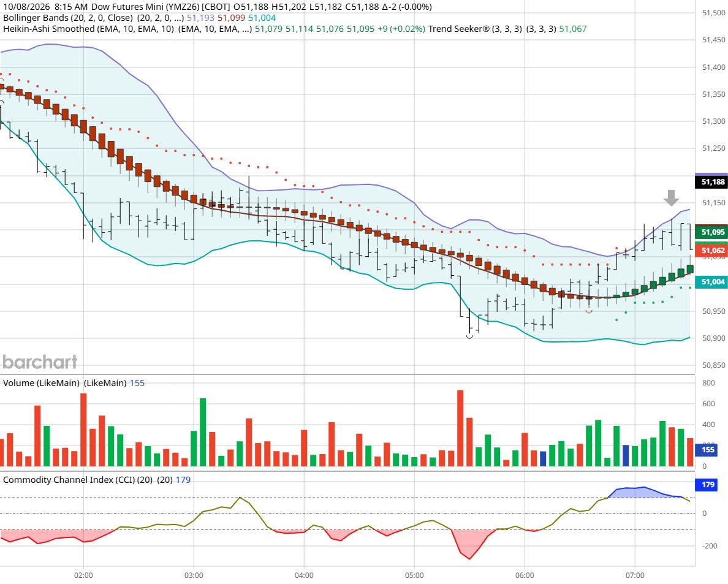
Task: Click the Bollinger middle band value 51,099
Action: pos(231,18)
